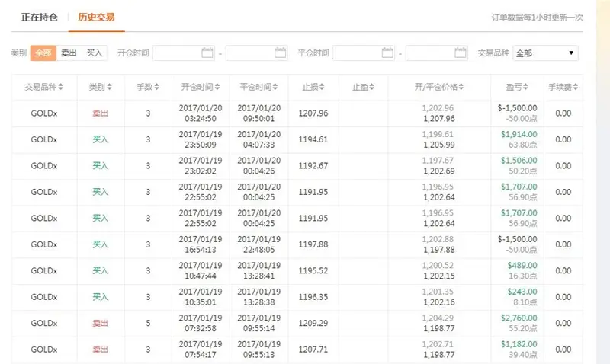
Task: Click 卖出 in the 1207.96 stop-loss row
Action: (101, 113)
